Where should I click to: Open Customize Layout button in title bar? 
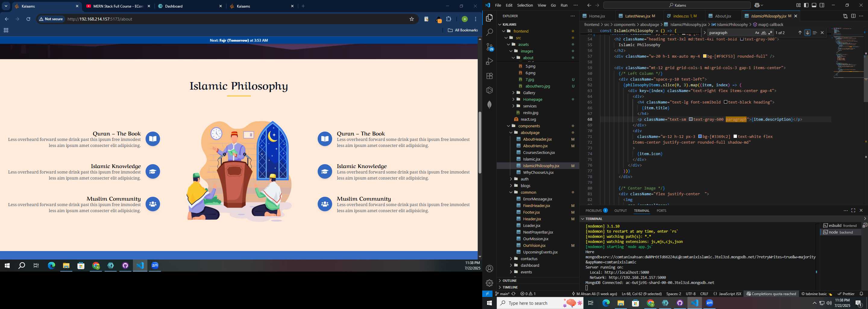[798, 5]
